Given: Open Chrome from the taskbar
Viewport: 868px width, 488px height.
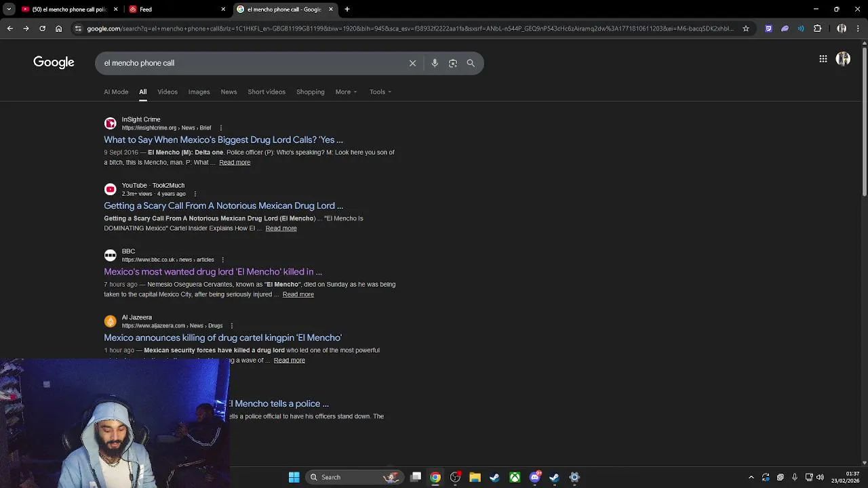Looking at the screenshot, I should coord(435,477).
